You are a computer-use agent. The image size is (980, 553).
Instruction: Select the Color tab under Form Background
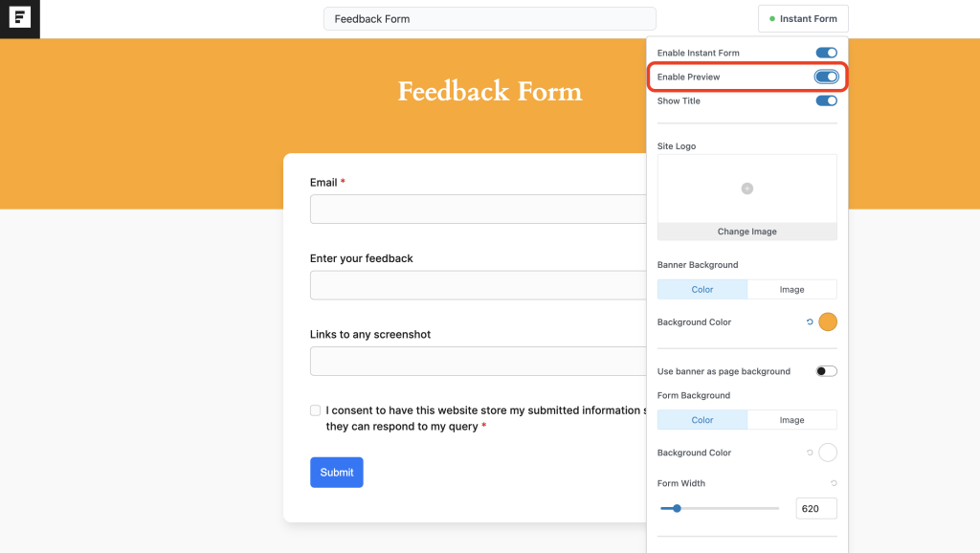coord(702,419)
